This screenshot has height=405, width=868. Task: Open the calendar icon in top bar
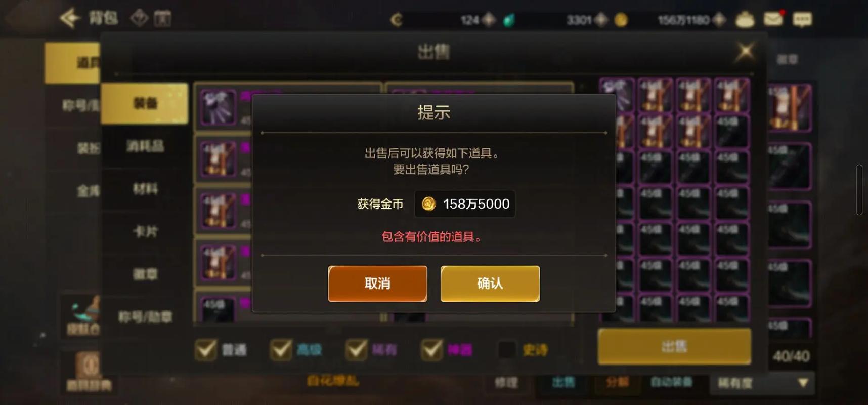pyautogui.click(x=162, y=19)
